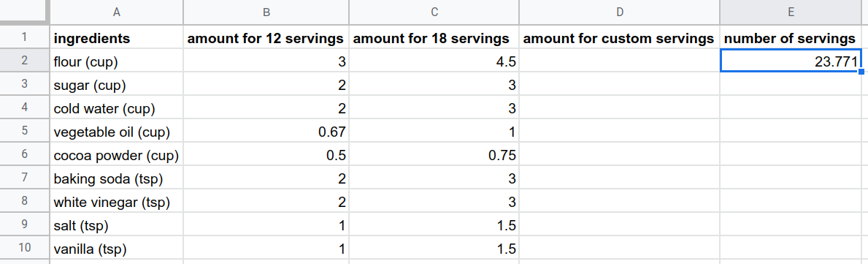Click the 0.67 value cell
868x264 pixels.
266,132
